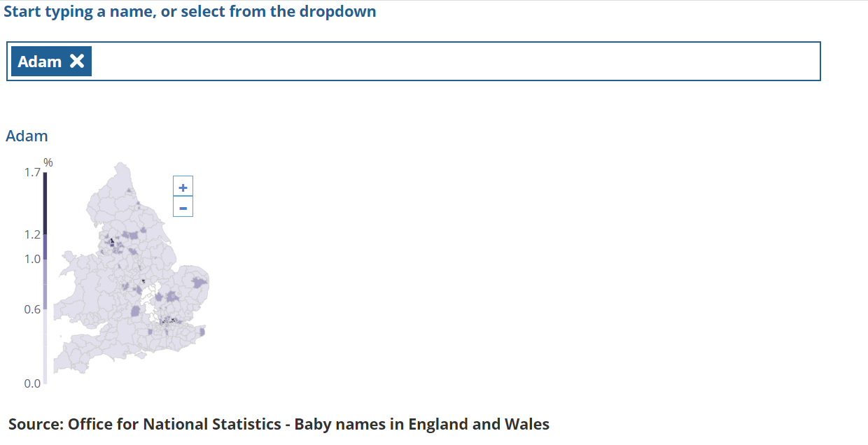Image resolution: width=868 pixels, height=445 pixels.
Task: Click the 1.0–1.2% legend band
Action: (x=45, y=246)
